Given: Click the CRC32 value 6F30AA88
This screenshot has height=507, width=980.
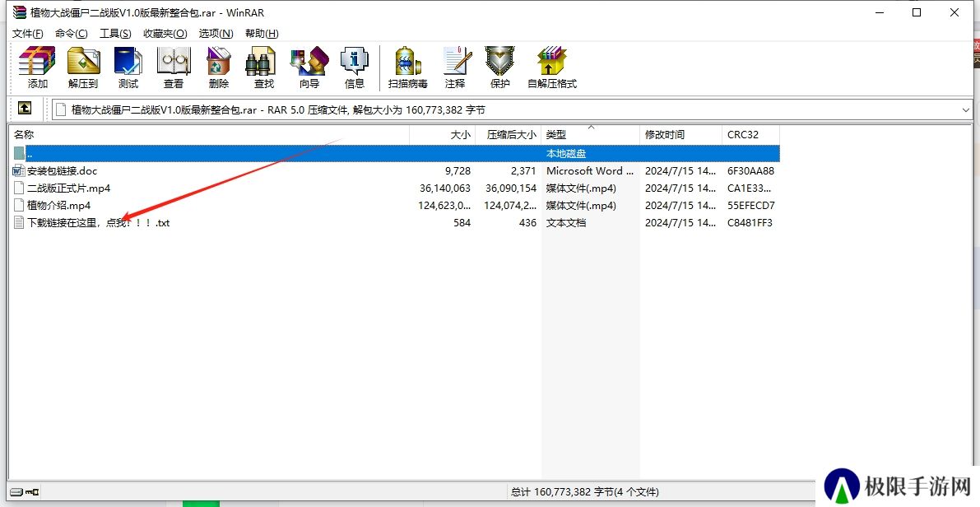Looking at the screenshot, I should (x=751, y=170).
